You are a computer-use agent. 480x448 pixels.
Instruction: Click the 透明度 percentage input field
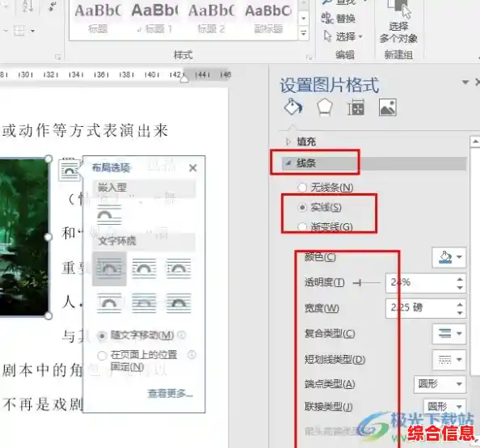421,282
